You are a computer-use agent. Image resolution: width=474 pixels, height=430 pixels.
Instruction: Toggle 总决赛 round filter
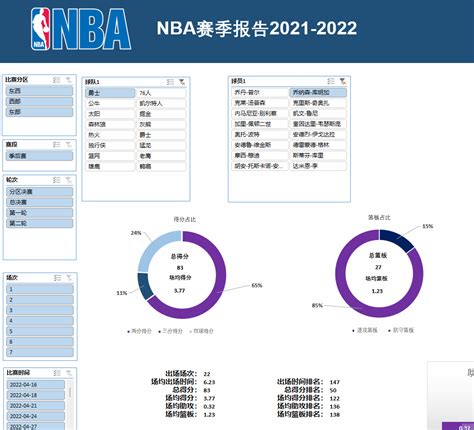click(39, 202)
